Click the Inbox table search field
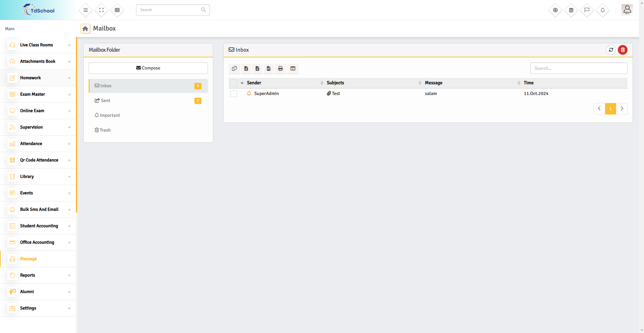644x333 pixels. point(579,68)
